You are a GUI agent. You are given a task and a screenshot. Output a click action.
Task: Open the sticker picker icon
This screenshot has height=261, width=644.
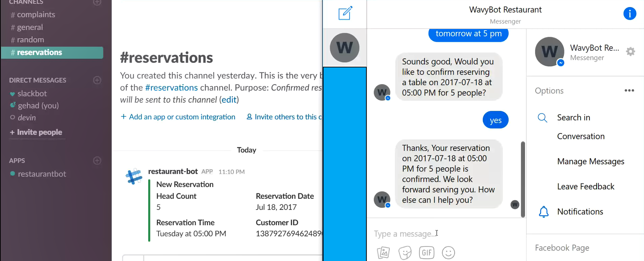(x=405, y=253)
